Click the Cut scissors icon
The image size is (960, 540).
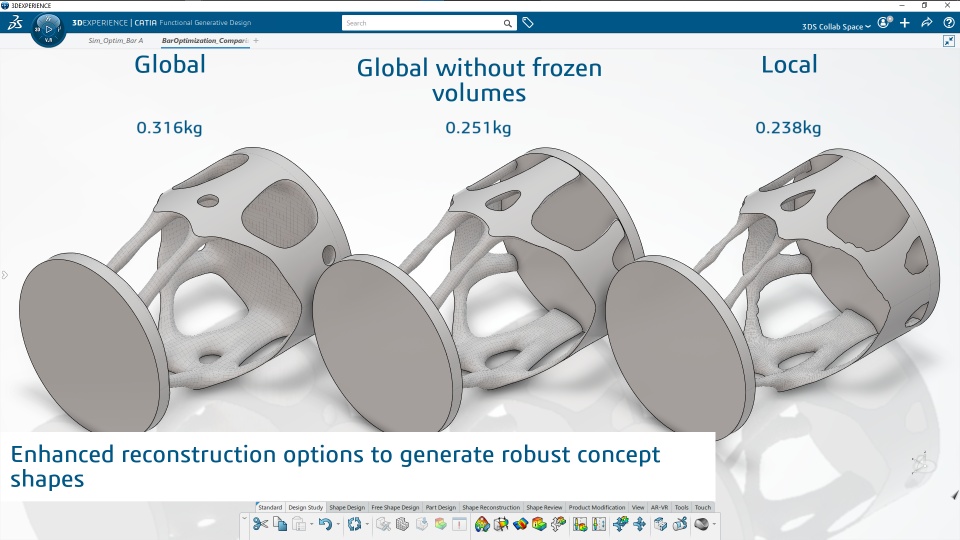point(261,524)
